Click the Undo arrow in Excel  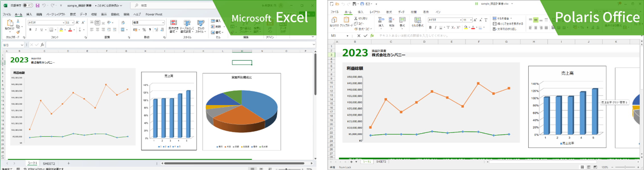(44, 5)
